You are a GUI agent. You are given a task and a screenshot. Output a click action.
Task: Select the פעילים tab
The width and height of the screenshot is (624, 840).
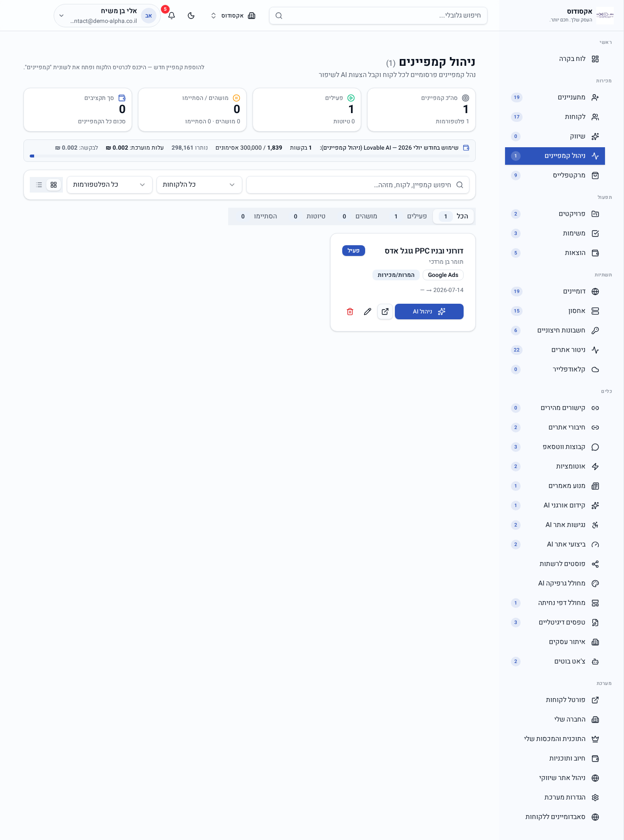pos(409,216)
